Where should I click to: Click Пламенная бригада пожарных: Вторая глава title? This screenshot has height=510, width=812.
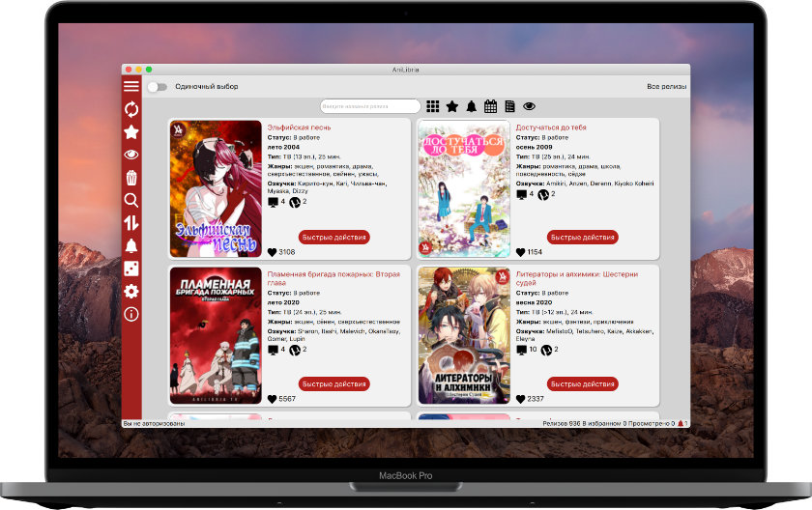(333, 278)
